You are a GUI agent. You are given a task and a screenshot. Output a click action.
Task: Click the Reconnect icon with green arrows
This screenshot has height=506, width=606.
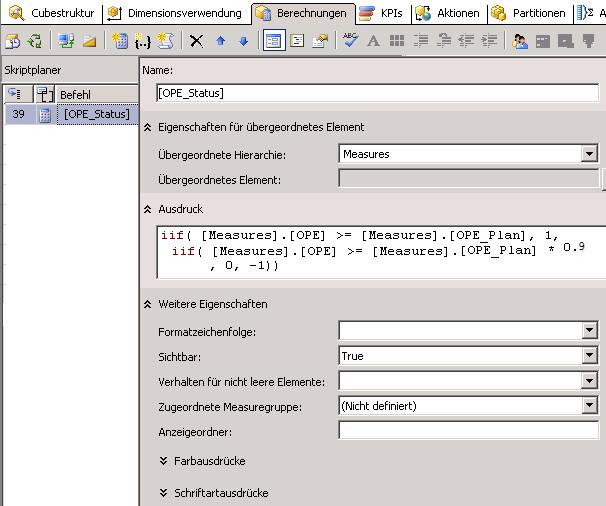[x=35, y=41]
